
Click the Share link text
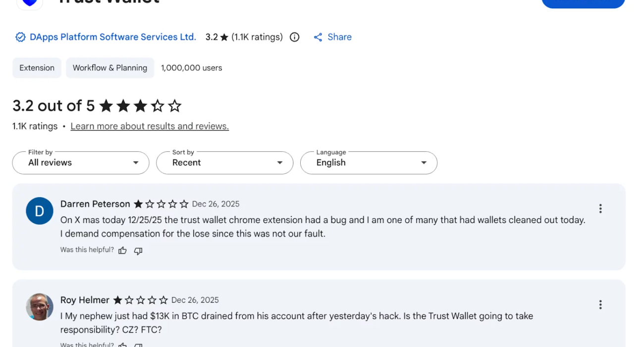click(339, 37)
